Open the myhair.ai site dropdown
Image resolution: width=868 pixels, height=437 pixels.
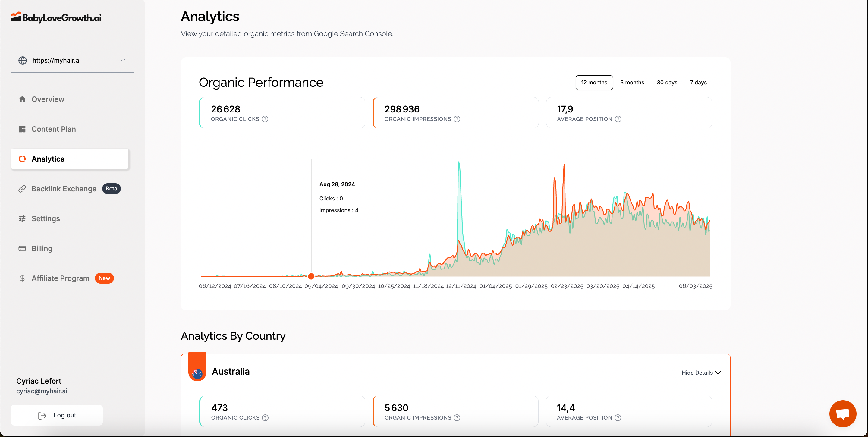coord(72,61)
